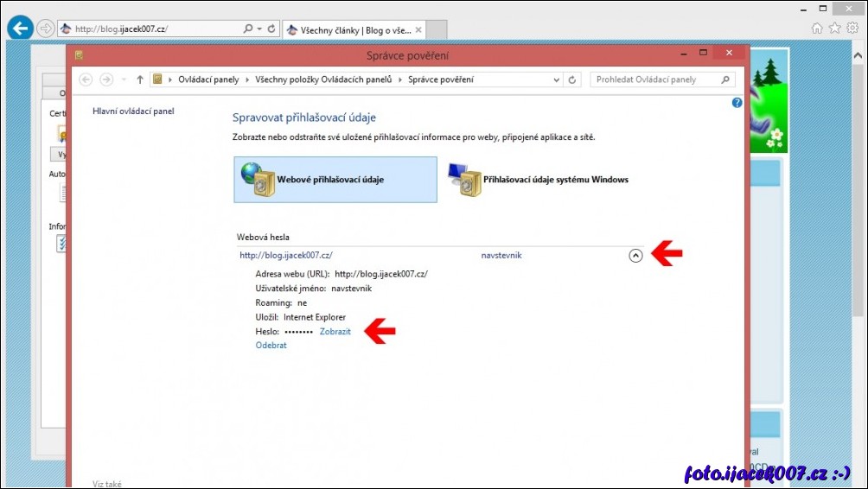Refresh the Správce pověření address bar
This screenshot has height=489, width=868.
(572, 79)
